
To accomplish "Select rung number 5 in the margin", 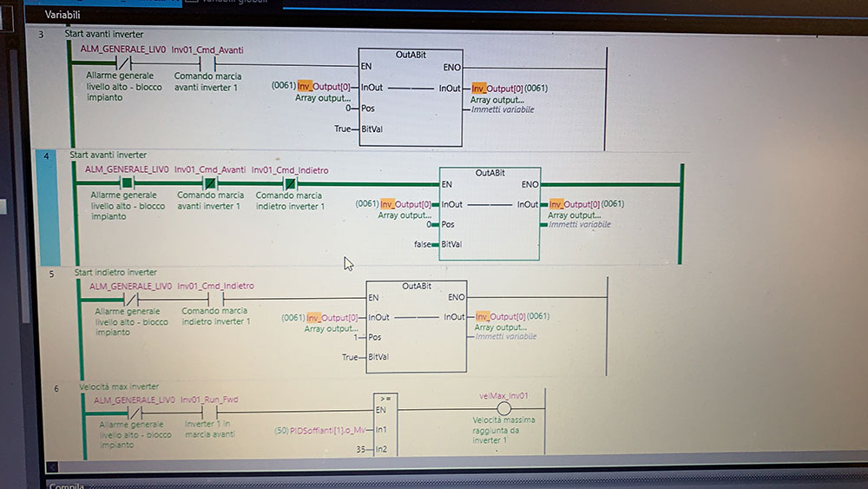I will [x=51, y=273].
